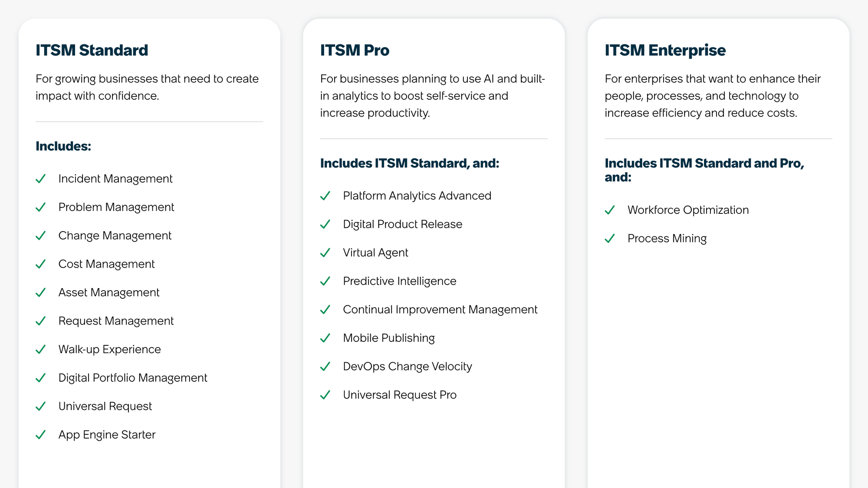Click the Universal Request Pro text

coord(400,395)
